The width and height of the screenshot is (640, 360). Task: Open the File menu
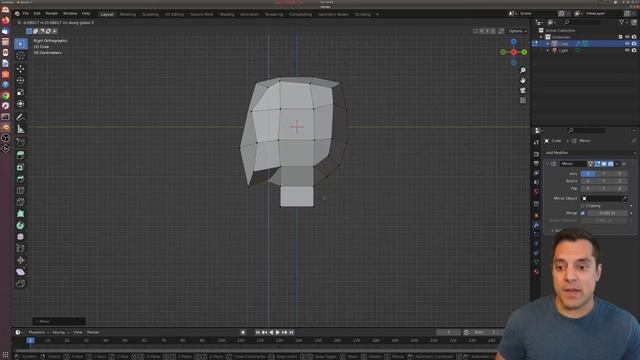click(x=26, y=13)
